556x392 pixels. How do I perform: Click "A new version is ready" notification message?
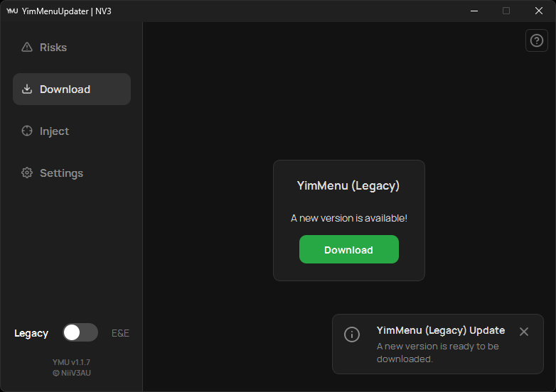tap(437, 353)
